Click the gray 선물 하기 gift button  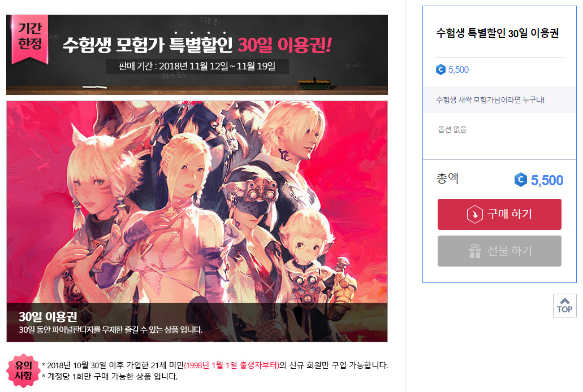499,251
